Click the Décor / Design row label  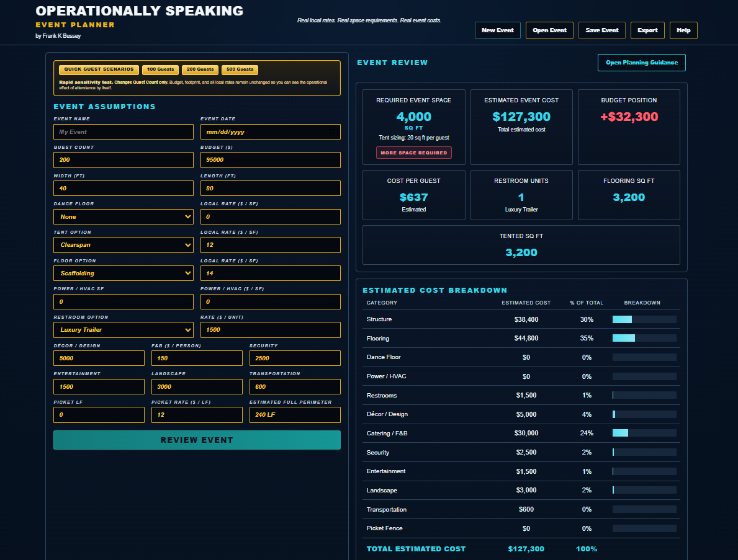click(387, 414)
